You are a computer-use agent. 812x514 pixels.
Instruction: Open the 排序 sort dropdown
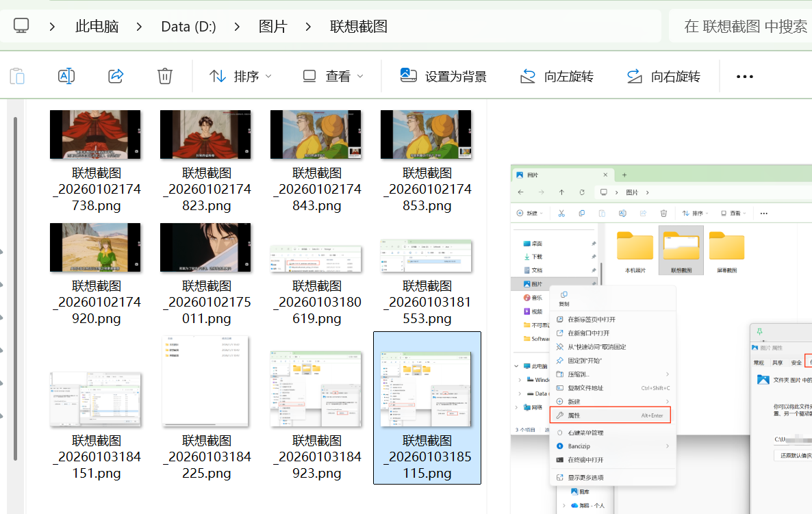pos(240,77)
